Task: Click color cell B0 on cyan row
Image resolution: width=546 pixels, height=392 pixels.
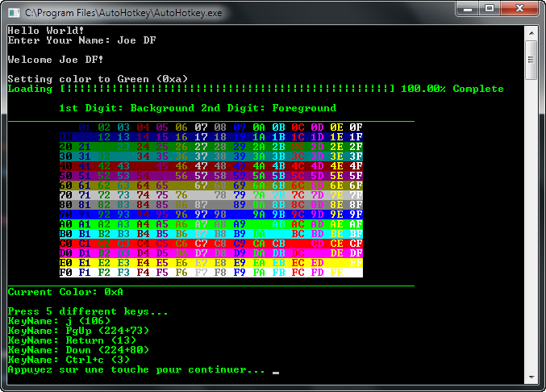Action: (x=65, y=234)
